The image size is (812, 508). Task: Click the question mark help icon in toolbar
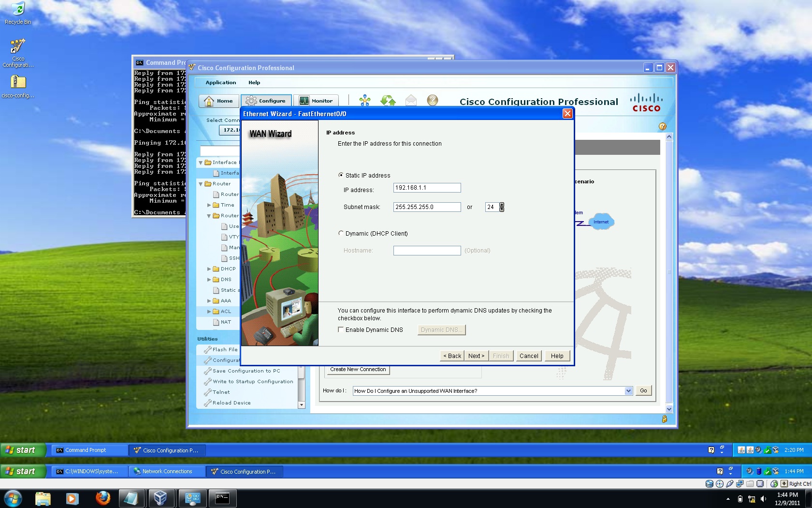tap(433, 100)
